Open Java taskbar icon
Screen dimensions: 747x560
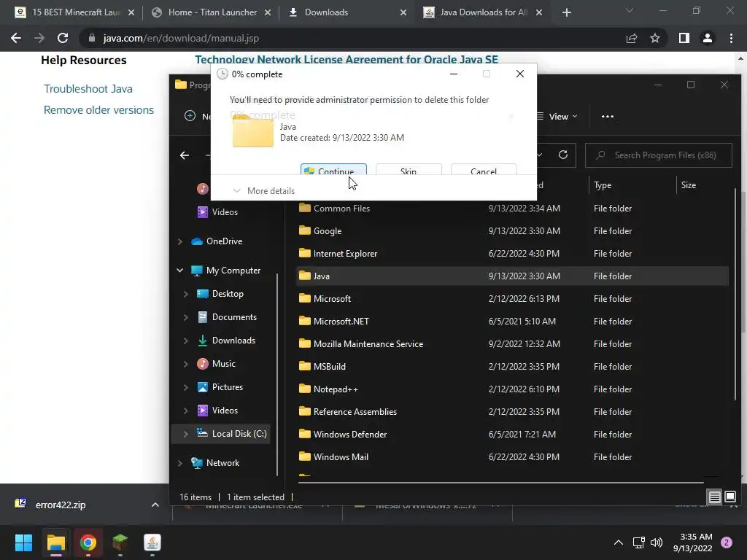click(152, 542)
